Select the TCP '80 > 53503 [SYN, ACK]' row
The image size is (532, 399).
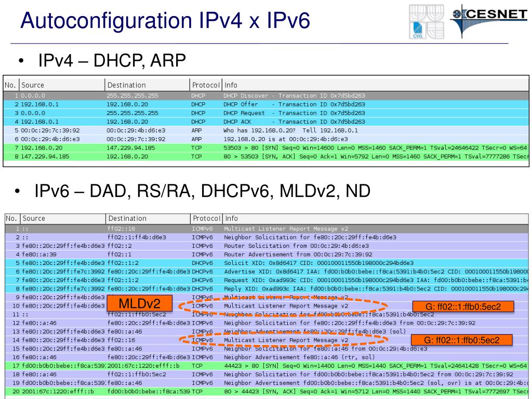266,156
